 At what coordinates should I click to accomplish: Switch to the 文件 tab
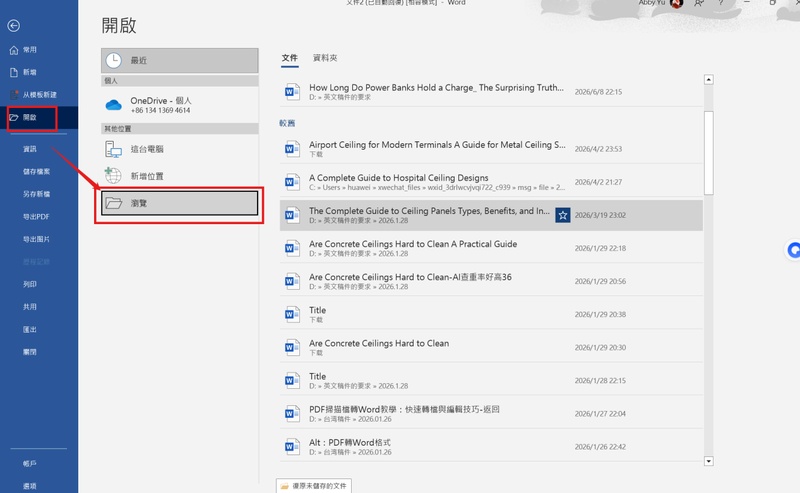pos(290,58)
